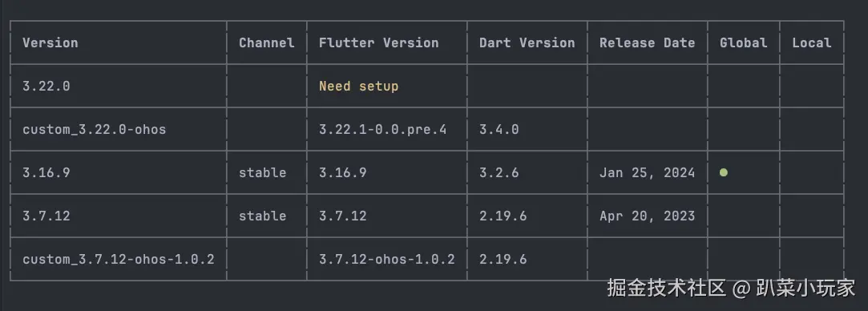Click the Dart version 3.4.0 cell
Viewport: 868px width, 311px height.
499,130
